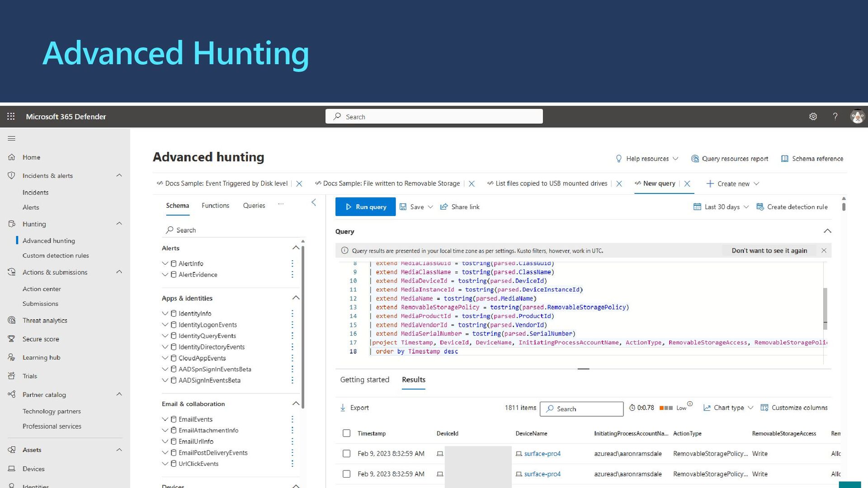Viewport: 868px width, 488px height.
Task: Open more options for UrlClickEvents table
Action: (x=292, y=464)
